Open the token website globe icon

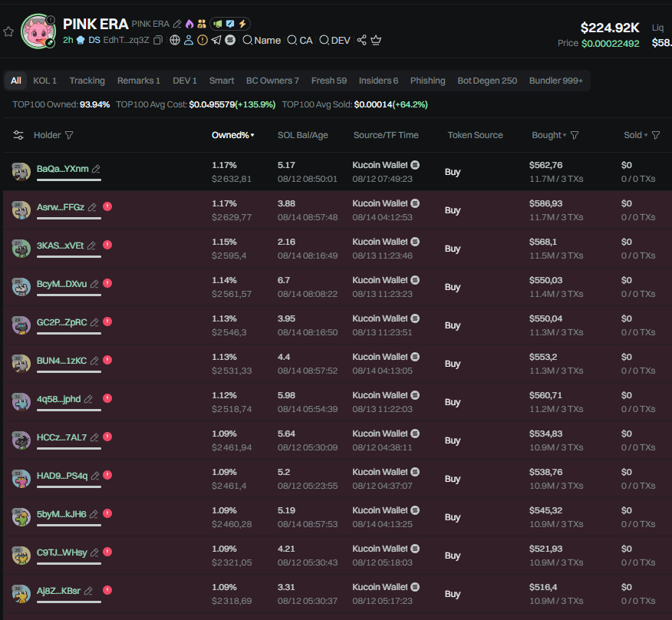(x=175, y=41)
